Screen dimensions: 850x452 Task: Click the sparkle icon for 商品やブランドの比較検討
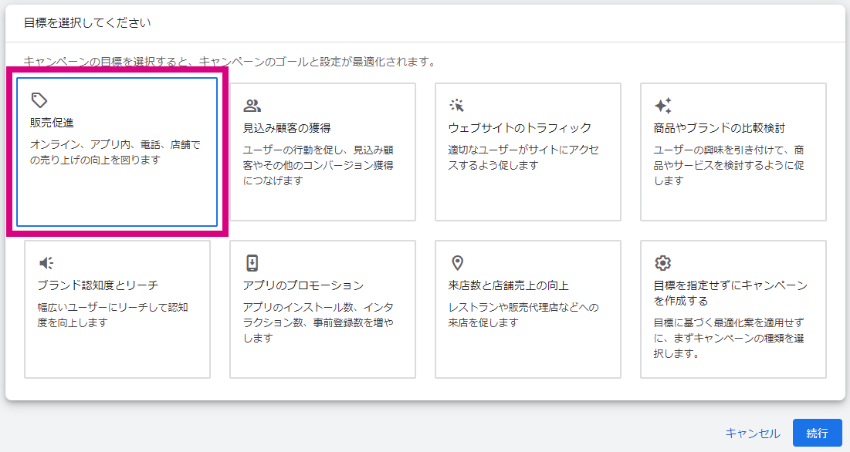coord(663,106)
